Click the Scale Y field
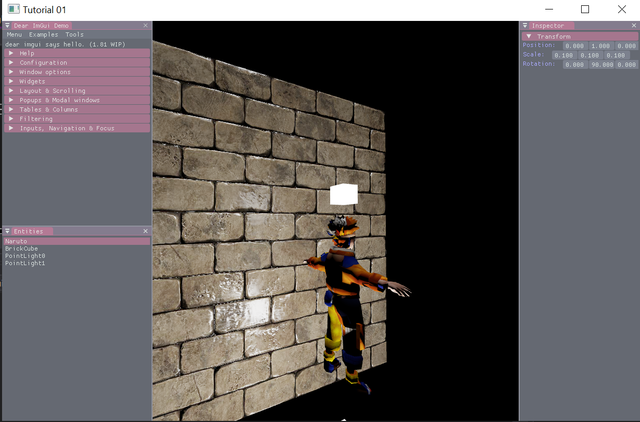 click(590, 55)
